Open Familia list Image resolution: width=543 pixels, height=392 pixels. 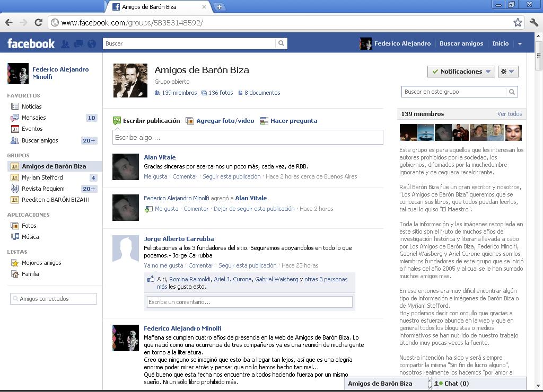[x=30, y=274]
